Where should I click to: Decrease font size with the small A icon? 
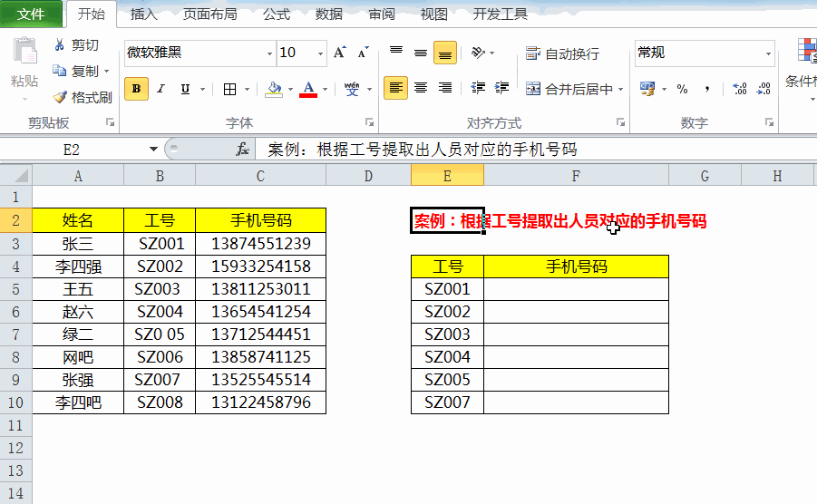364,53
